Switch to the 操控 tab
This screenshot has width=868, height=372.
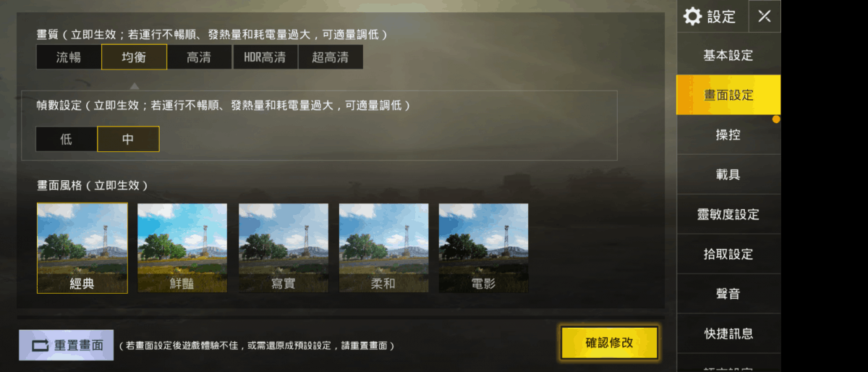pyautogui.click(x=728, y=135)
